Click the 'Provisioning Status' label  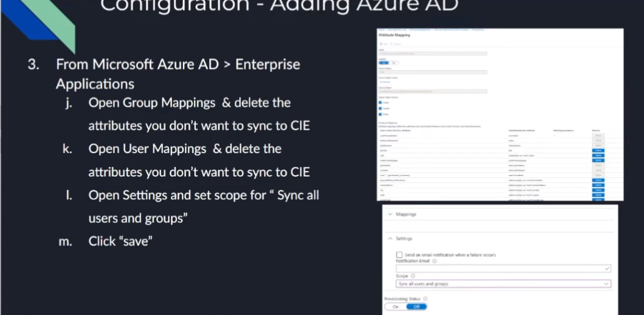click(403, 299)
